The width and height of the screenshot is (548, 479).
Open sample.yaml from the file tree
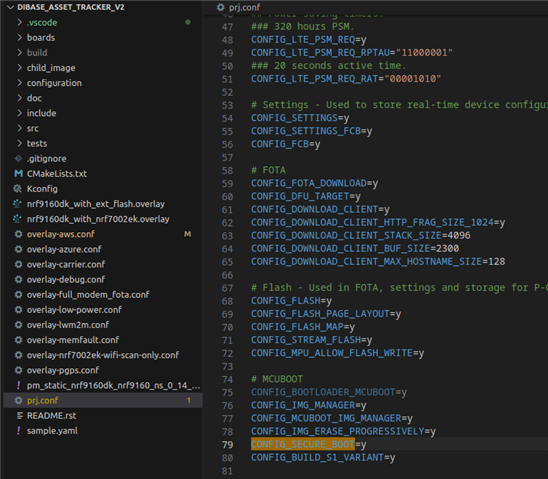[52, 430]
